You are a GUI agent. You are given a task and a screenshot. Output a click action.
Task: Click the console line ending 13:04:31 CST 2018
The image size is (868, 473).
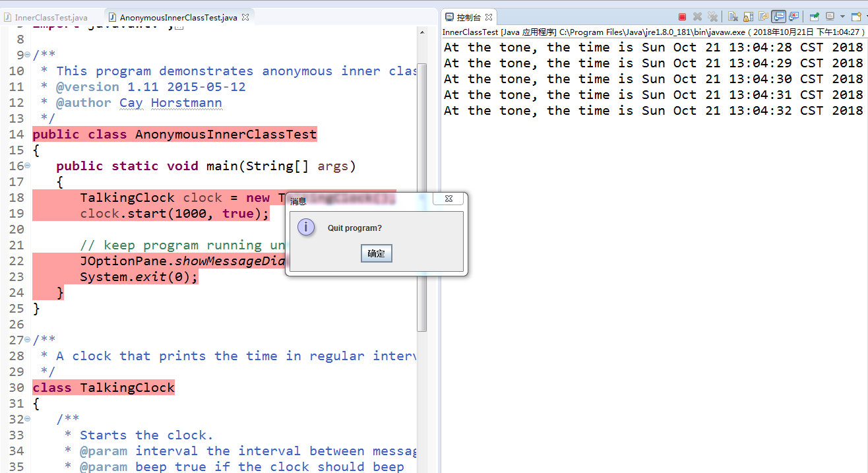[653, 94]
